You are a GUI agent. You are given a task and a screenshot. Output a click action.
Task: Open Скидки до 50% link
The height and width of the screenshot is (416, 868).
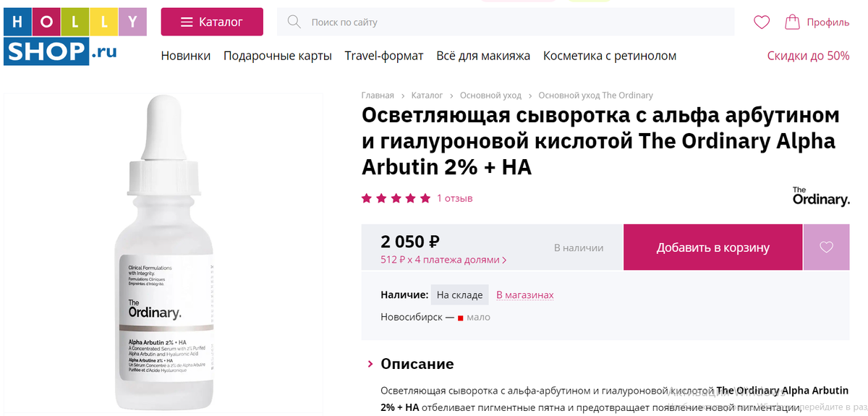coord(808,56)
